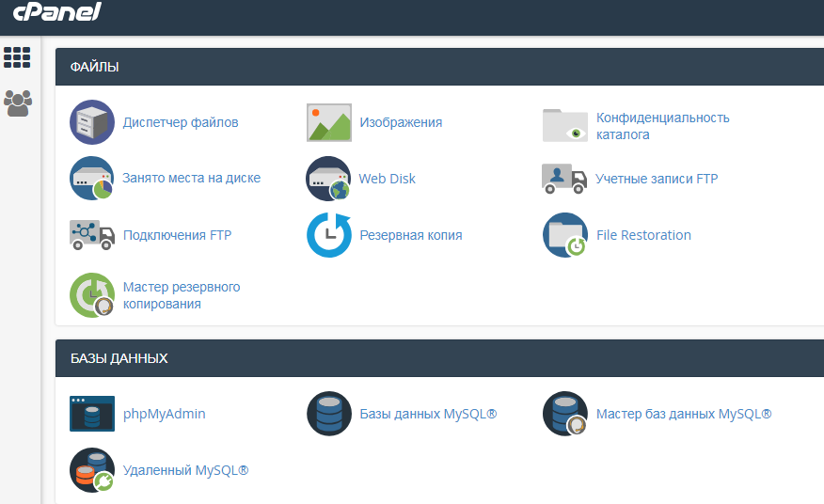Screen dimensions: 824x504
Task: Open Мастер резервного копирования link
Action: (182, 295)
